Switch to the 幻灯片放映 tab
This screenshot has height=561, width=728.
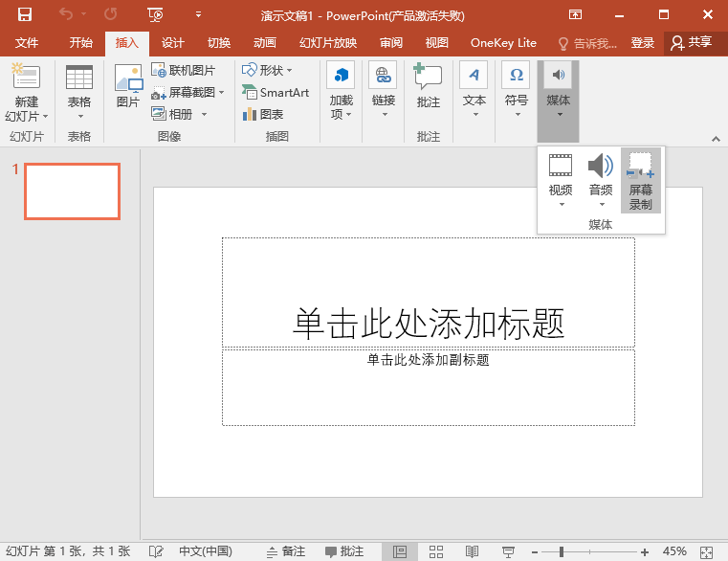coord(328,43)
